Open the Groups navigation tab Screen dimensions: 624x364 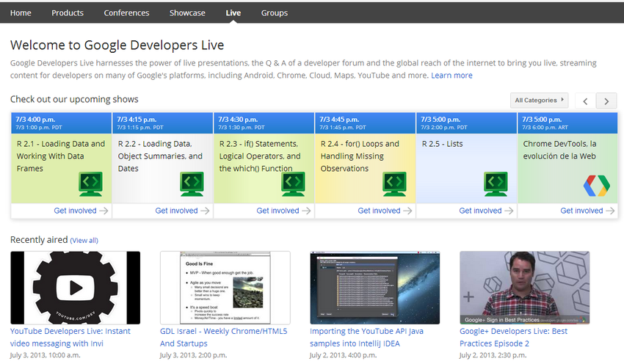(x=275, y=12)
